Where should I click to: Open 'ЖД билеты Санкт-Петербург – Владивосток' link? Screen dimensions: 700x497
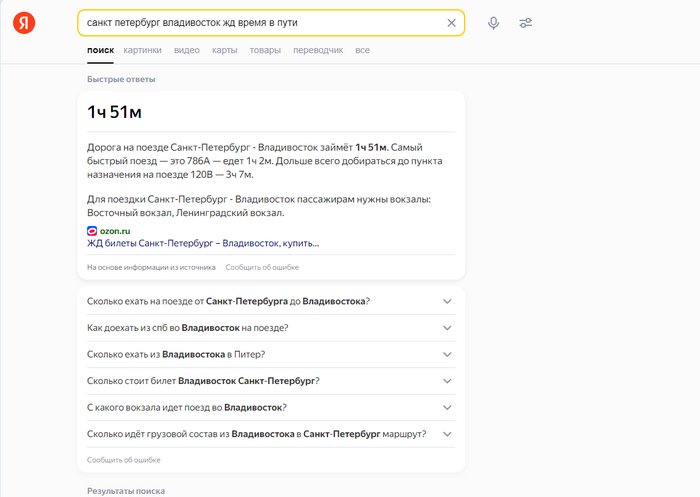203,243
